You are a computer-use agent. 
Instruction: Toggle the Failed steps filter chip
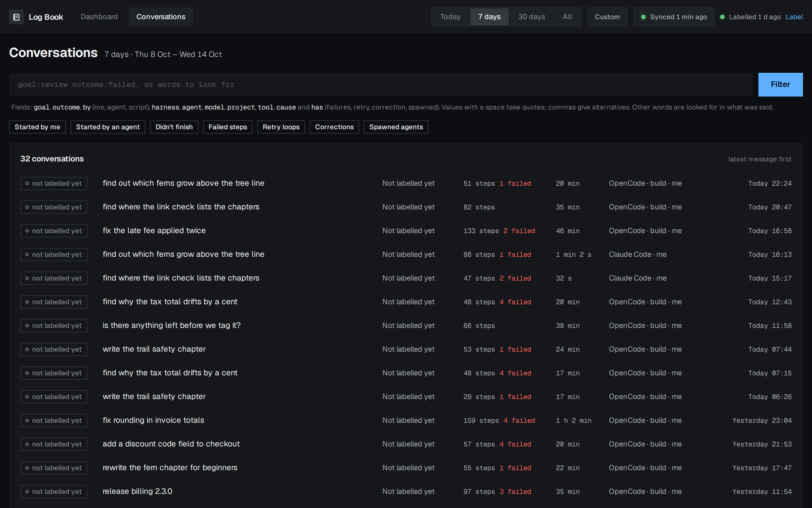(228, 127)
